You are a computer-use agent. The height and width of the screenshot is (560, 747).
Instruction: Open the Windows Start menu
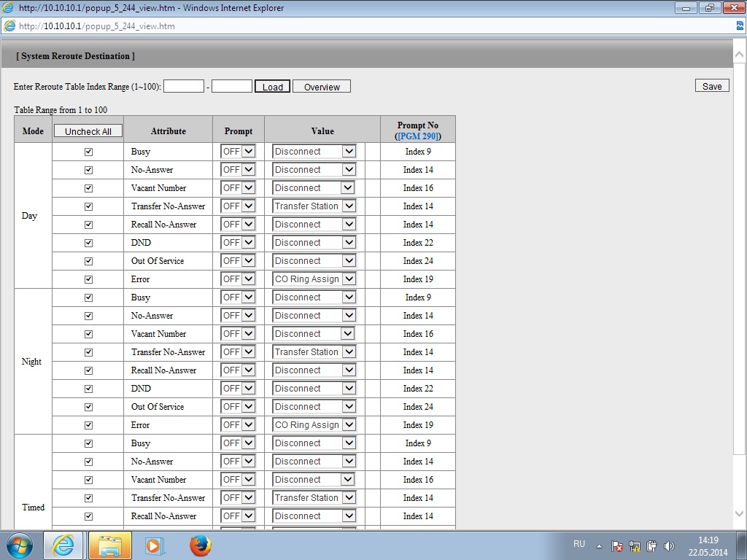pyautogui.click(x=20, y=545)
